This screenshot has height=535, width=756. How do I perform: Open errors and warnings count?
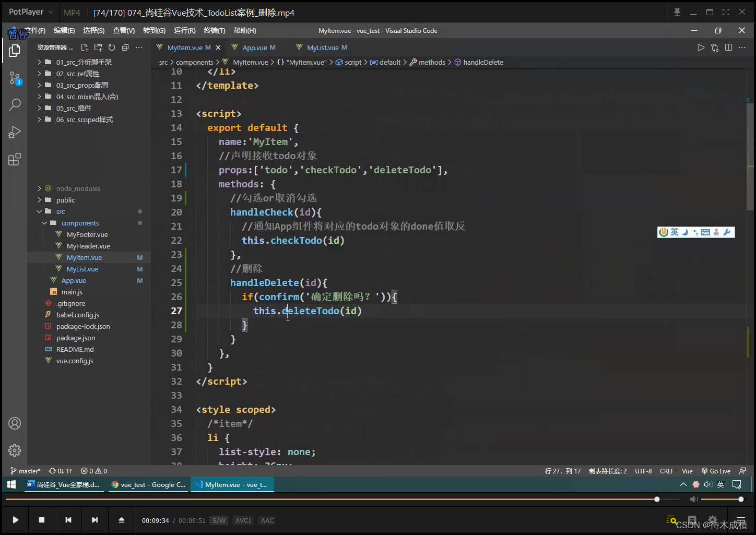94,471
